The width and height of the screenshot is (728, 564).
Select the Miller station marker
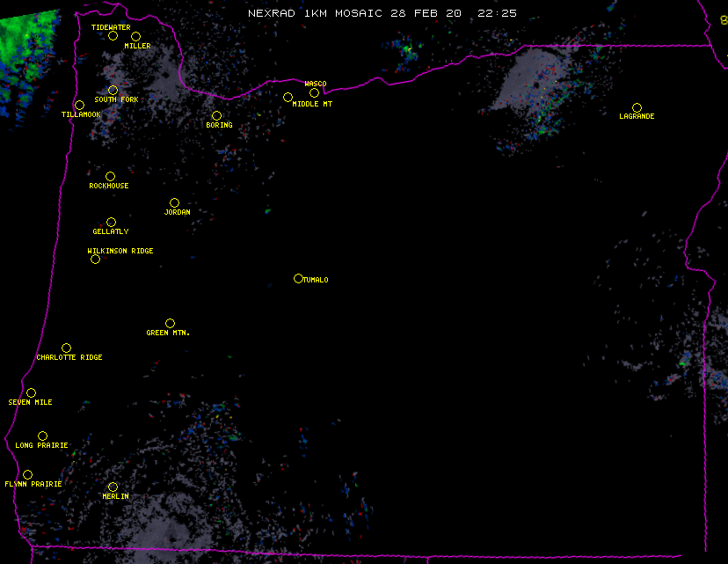point(135,37)
